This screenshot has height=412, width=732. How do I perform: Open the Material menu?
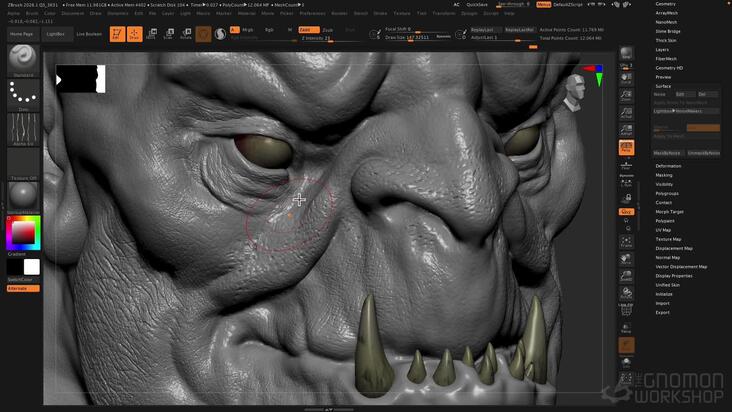(246, 14)
